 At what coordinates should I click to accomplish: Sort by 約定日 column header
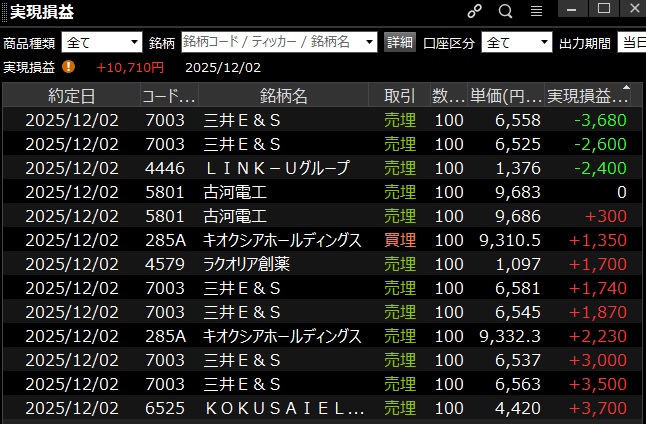click(x=72, y=96)
